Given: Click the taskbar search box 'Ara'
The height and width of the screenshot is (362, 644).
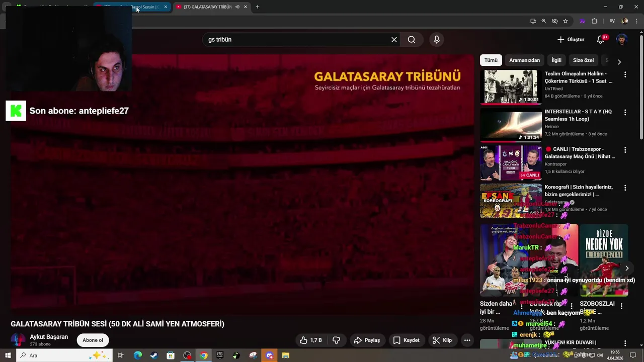Looking at the screenshot, I should tap(64, 355).
